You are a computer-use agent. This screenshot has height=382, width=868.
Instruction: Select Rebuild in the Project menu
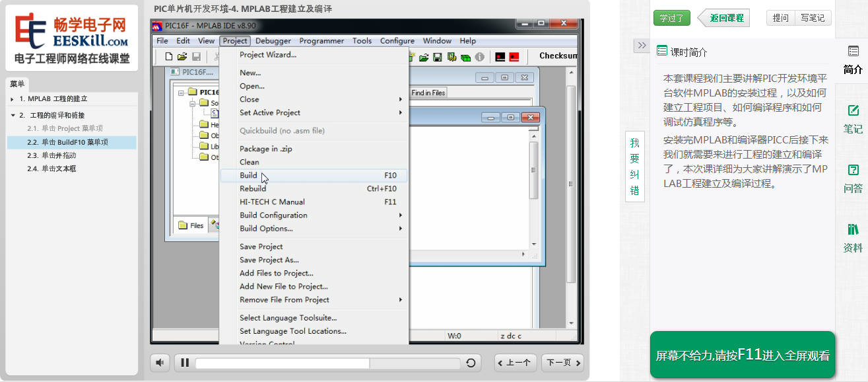click(x=314, y=188)
